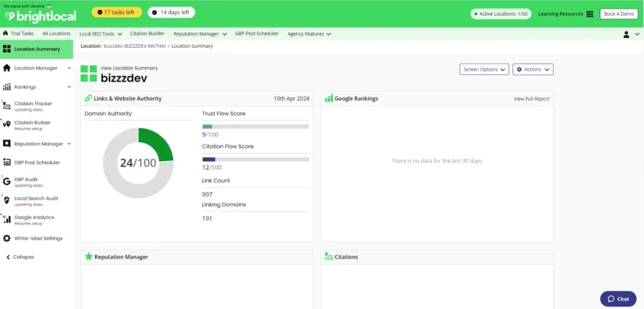
Task: Click the GBP Post Scheduler calendar icon
Action: pos(6,162)
